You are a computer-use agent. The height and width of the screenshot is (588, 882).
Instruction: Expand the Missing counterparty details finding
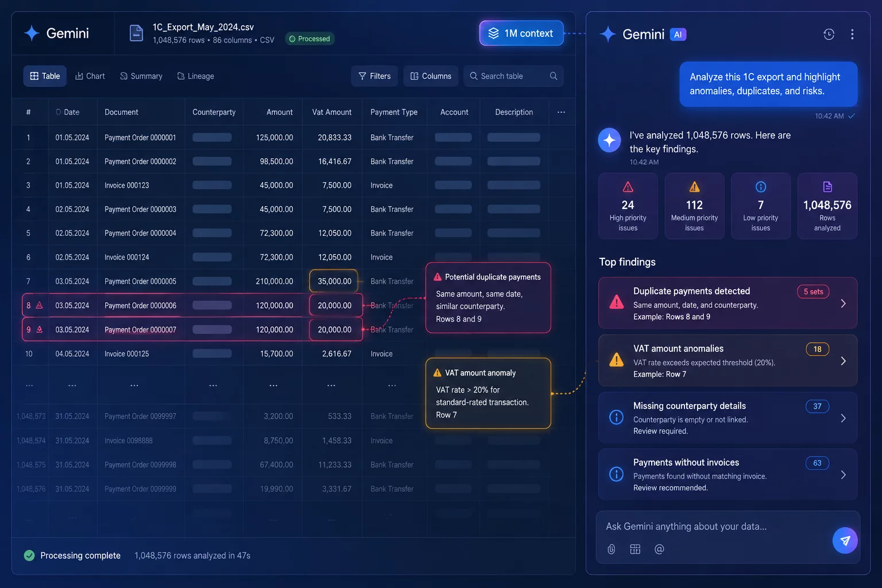point(843,418)
